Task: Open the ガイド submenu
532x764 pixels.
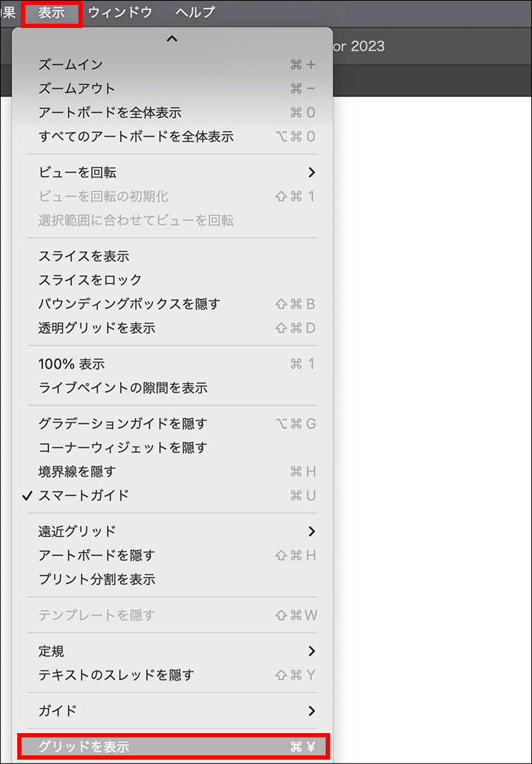Action: [58, 711]
